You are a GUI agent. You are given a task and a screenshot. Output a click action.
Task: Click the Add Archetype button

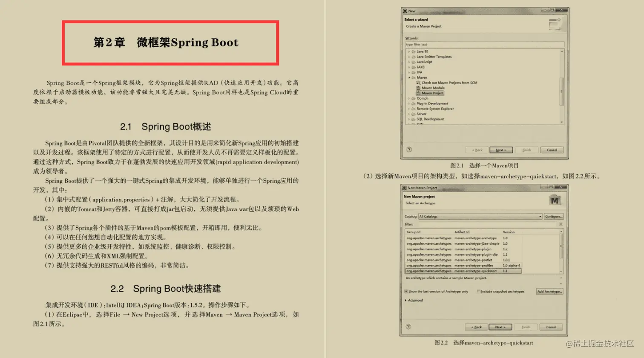[x=549, y=292]
